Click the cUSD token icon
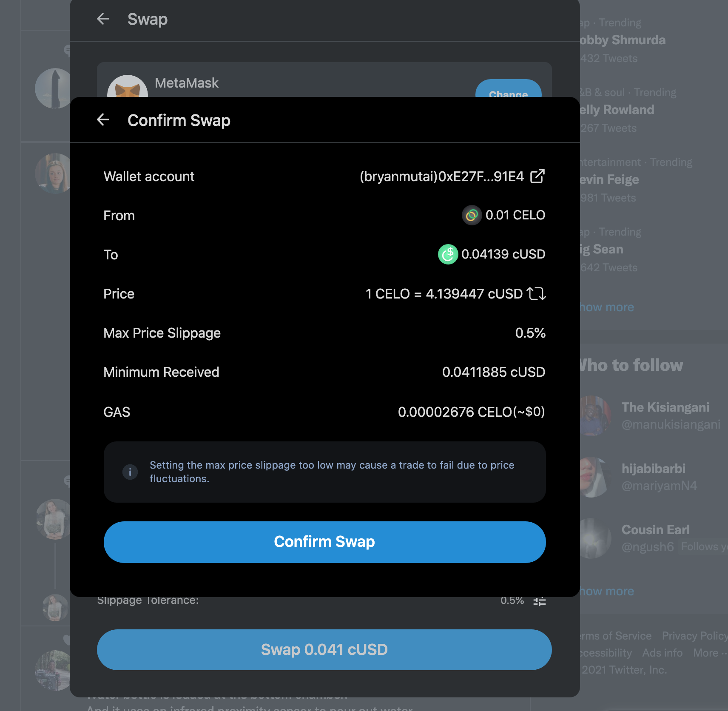Image resolution: width=728 pixels, height=711 pixels. (x=448, y=254)
